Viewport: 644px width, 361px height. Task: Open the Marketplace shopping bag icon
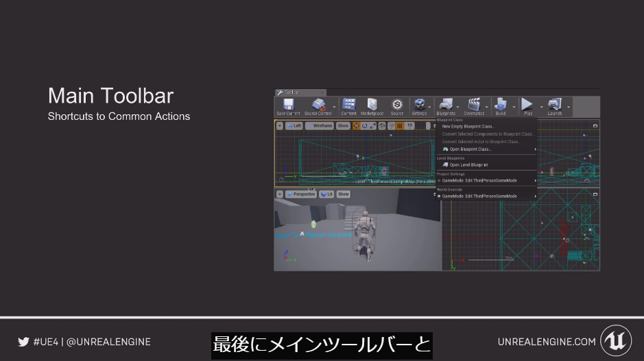[x=372, y=104]
